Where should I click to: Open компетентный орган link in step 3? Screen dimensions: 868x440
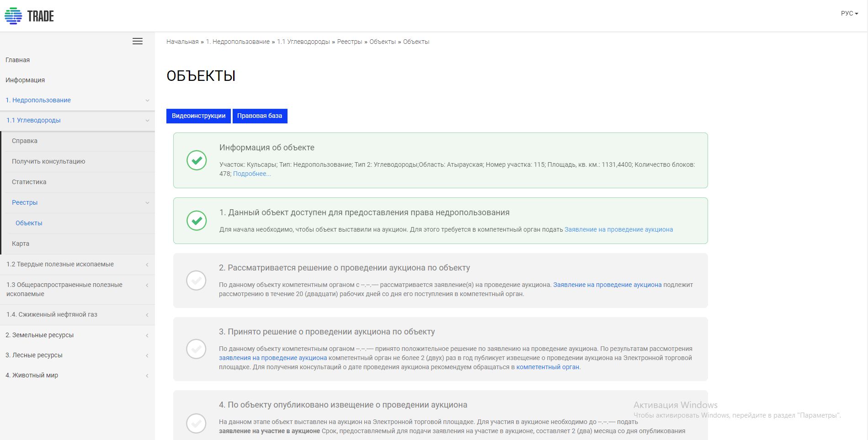click(548, 367)
